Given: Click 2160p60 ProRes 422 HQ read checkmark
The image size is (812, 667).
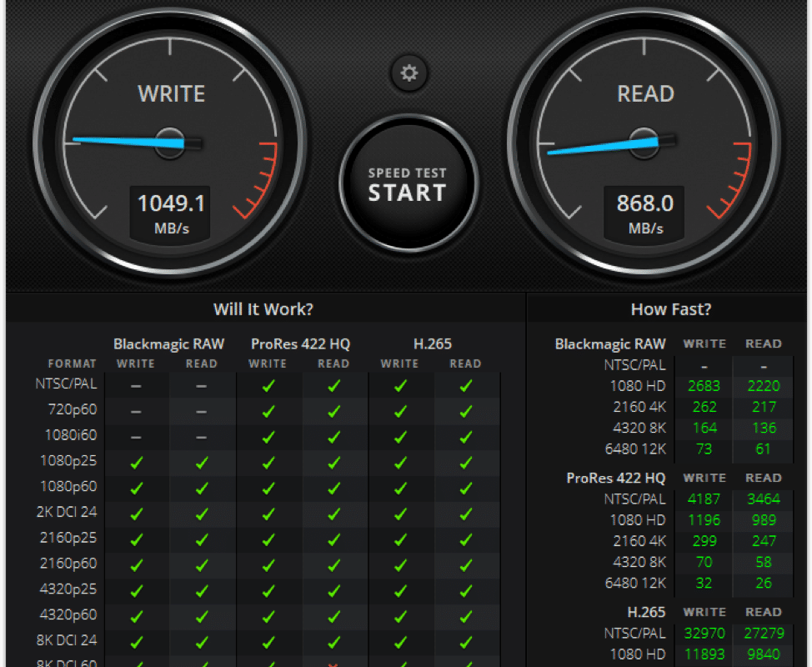Looking at the screenshot, I should (x=334, y=565).
